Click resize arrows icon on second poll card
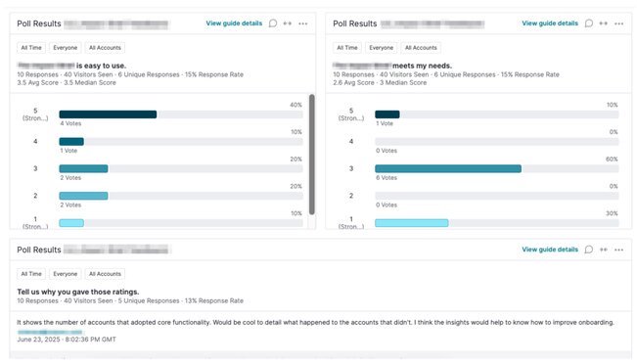The image size is (637, 364). point(604,23)
